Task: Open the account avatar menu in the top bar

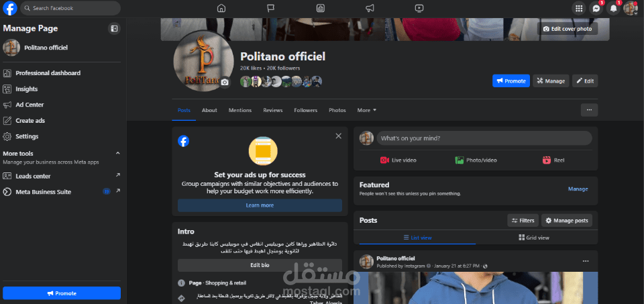Action: [631, 8]
